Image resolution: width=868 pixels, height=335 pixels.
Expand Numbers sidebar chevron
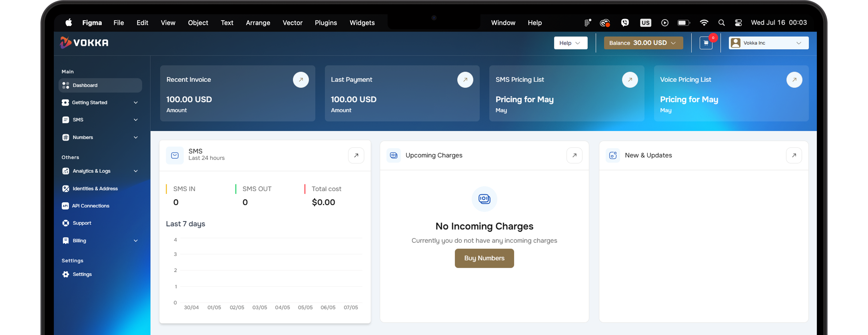click(x=135, y=137)
